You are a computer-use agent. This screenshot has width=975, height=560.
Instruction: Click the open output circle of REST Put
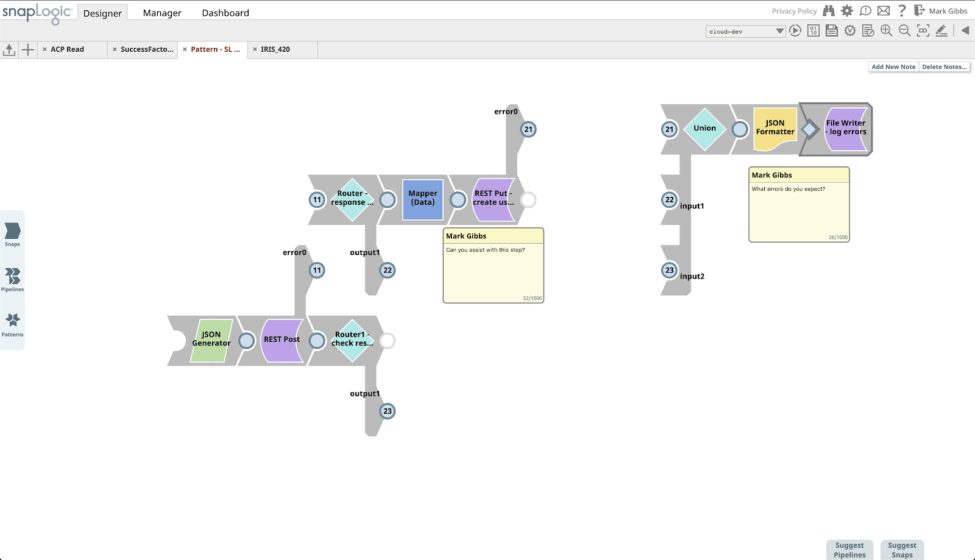coord(528,200)
